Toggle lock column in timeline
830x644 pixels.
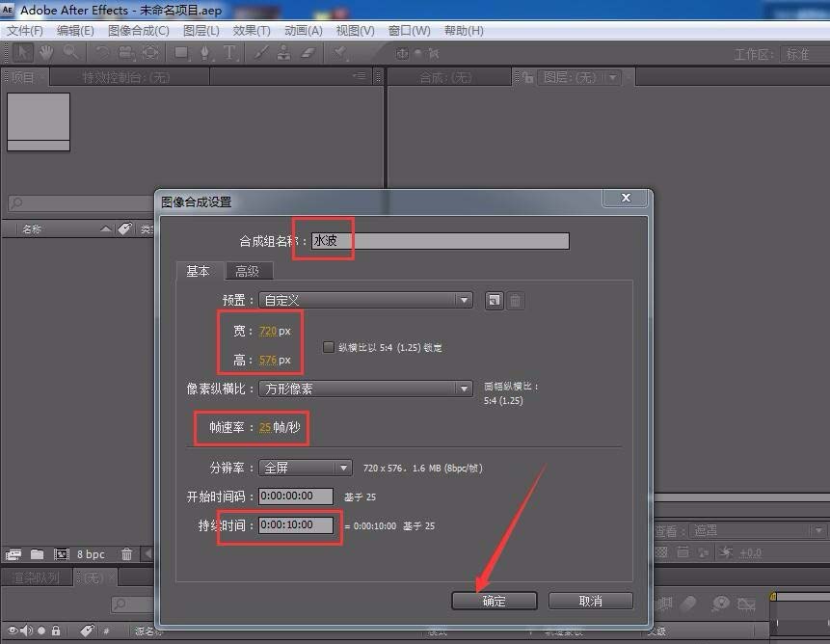tap(56, 631)
